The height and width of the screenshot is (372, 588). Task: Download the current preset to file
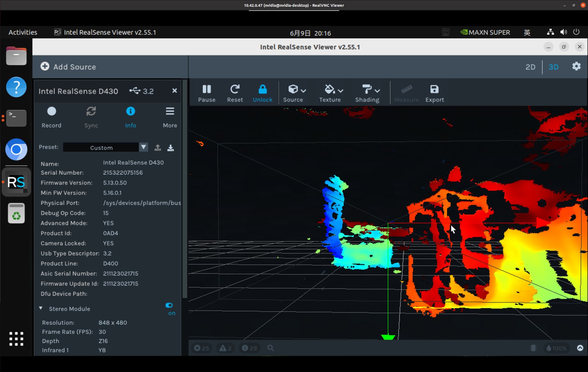pos(171,148)
